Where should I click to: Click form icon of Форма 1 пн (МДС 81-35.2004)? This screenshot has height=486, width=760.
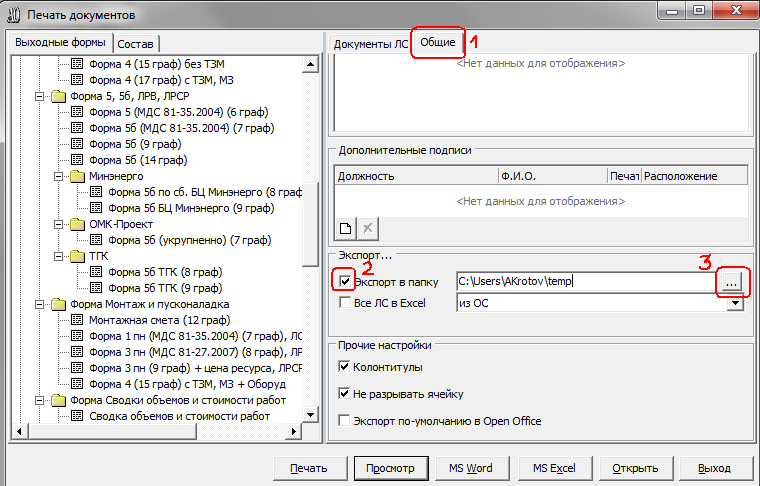[x=77, y=336]
